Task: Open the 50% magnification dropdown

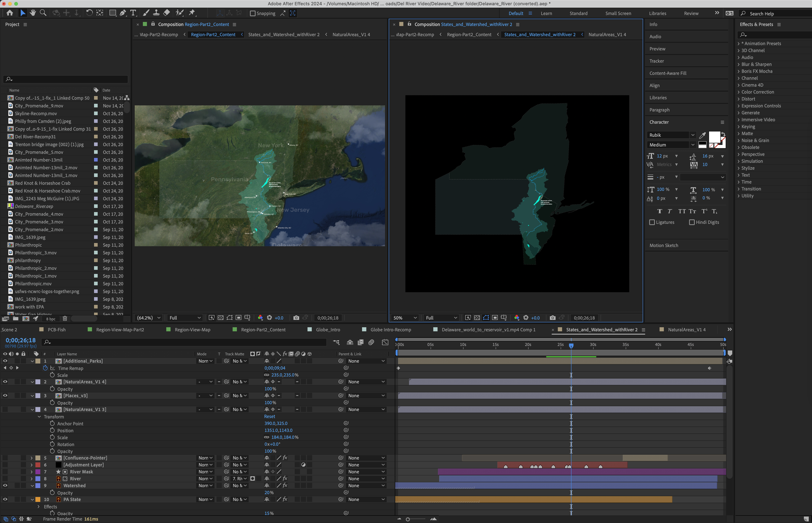Action: (404, 318)
